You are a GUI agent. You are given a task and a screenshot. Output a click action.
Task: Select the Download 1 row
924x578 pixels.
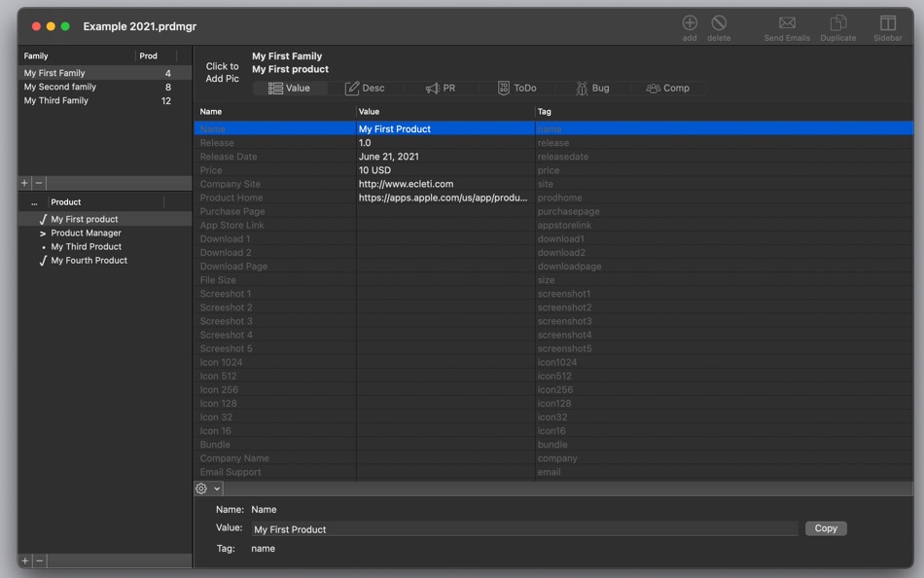554,238
